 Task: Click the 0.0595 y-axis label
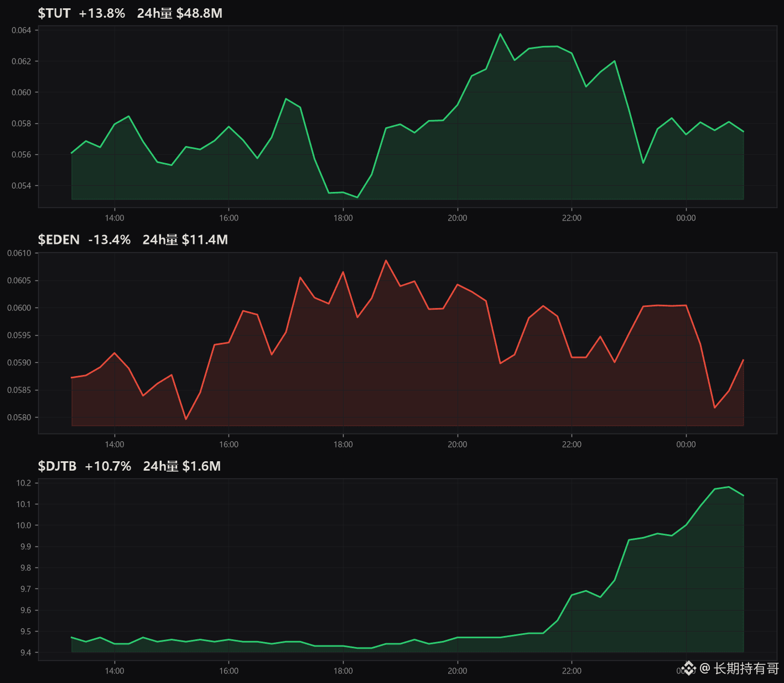pyautogui.click(x=19, y=335)
